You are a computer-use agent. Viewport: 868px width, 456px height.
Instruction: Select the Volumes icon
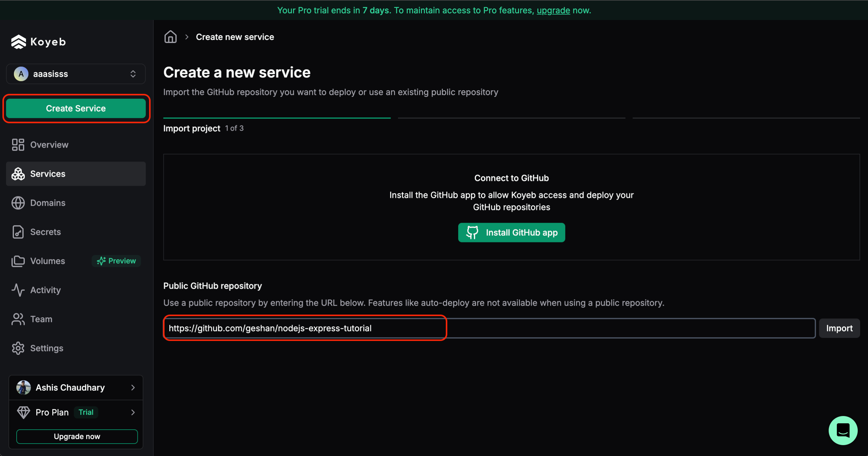18,261
